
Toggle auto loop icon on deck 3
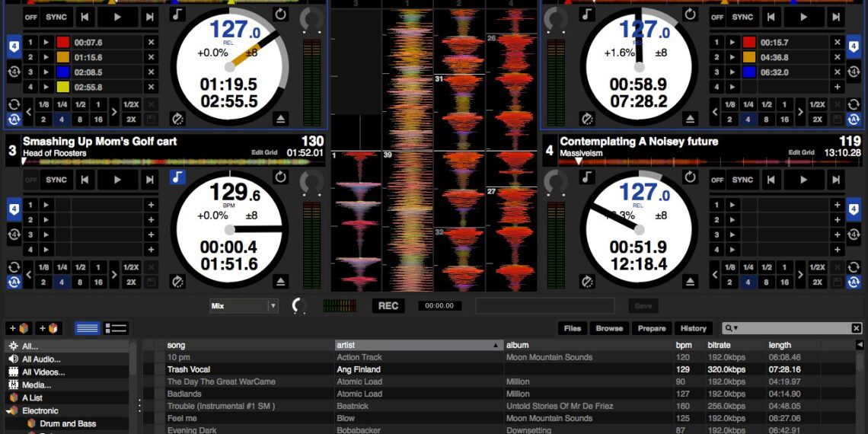14,282
